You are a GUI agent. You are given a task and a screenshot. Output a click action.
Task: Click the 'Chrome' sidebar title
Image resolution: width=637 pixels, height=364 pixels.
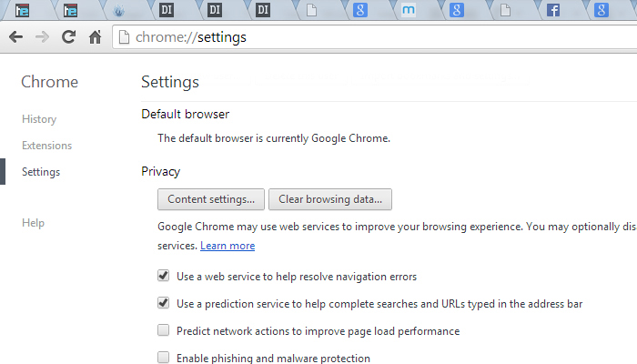[x=49, y=82]
